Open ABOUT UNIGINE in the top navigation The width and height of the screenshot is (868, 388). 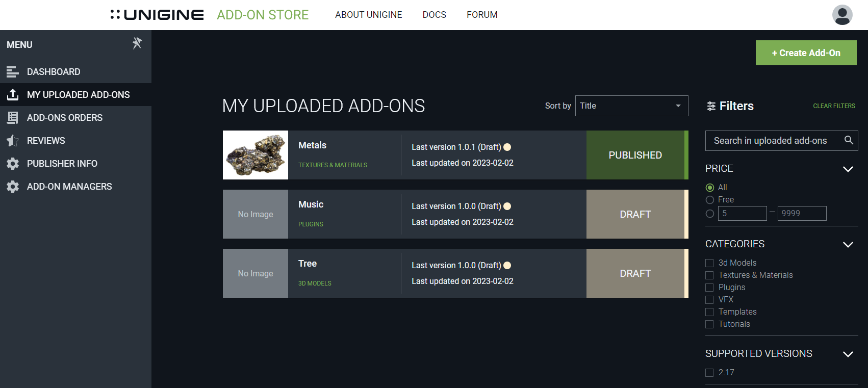pos(368,15)
